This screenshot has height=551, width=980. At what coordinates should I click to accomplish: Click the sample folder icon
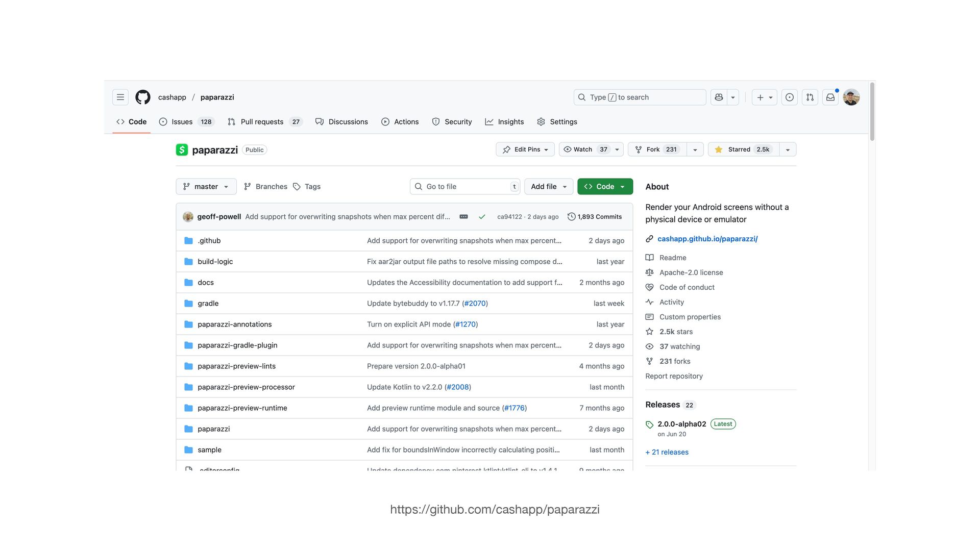[x=188, y=450]
